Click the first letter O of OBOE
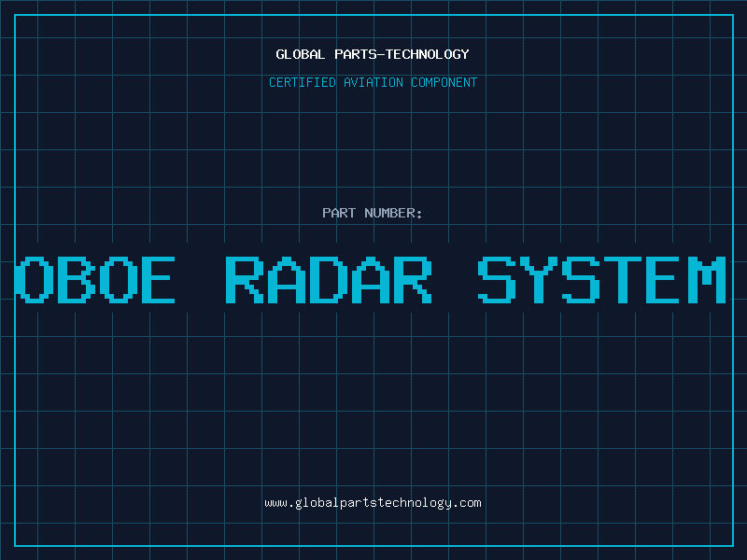 pos(35,280)
